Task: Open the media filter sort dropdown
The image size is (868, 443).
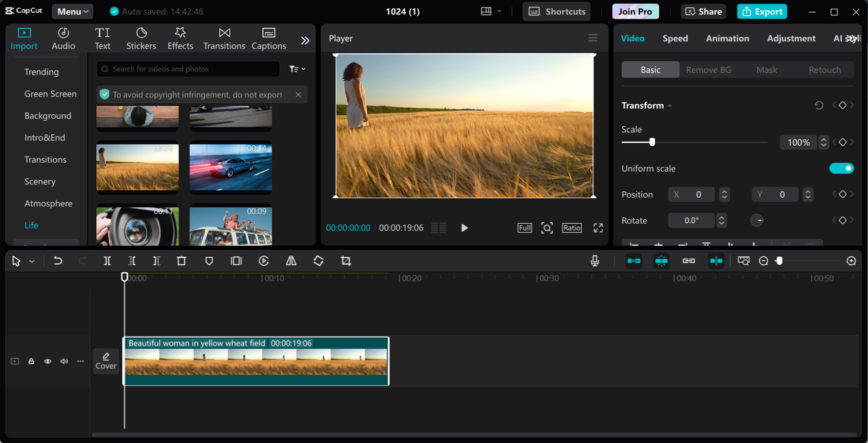Action: [297, 69]
